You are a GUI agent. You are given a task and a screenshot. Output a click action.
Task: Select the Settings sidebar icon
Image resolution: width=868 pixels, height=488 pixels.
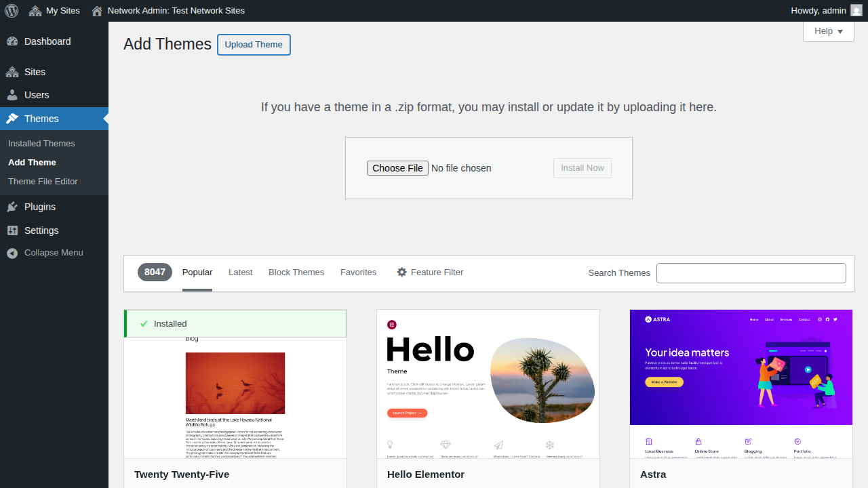tap(12, 230)
